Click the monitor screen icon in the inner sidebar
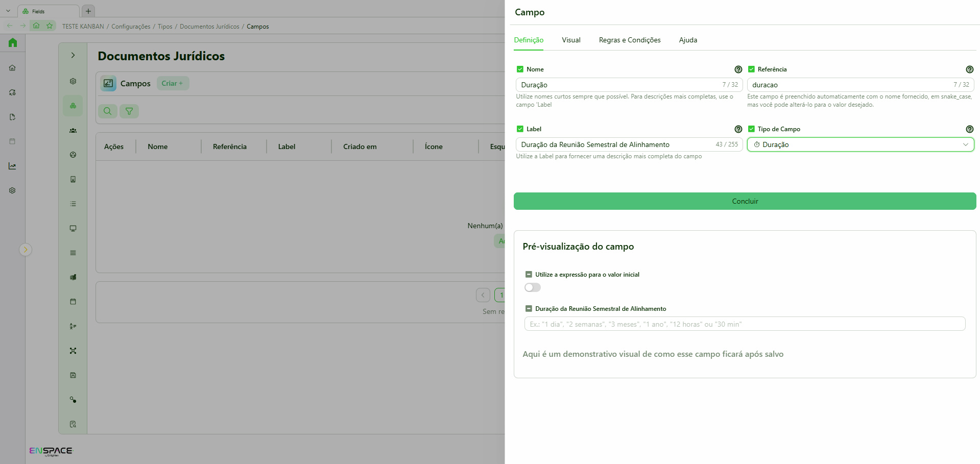The image size is (980, 464). [x=73, y=228]
